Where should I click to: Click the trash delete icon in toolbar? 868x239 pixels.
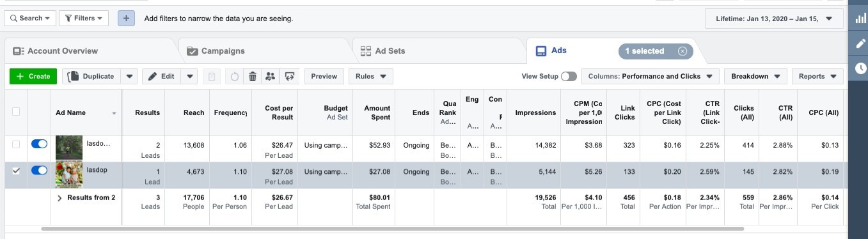(x=252, y=77)
